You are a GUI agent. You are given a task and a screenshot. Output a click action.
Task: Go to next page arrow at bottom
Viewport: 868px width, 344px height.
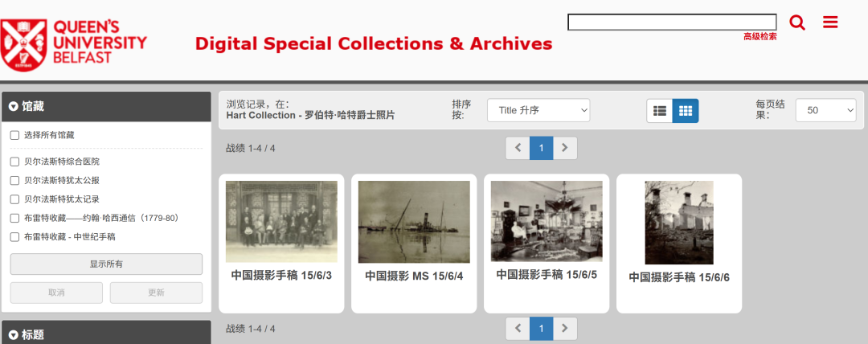click(565, 329)
